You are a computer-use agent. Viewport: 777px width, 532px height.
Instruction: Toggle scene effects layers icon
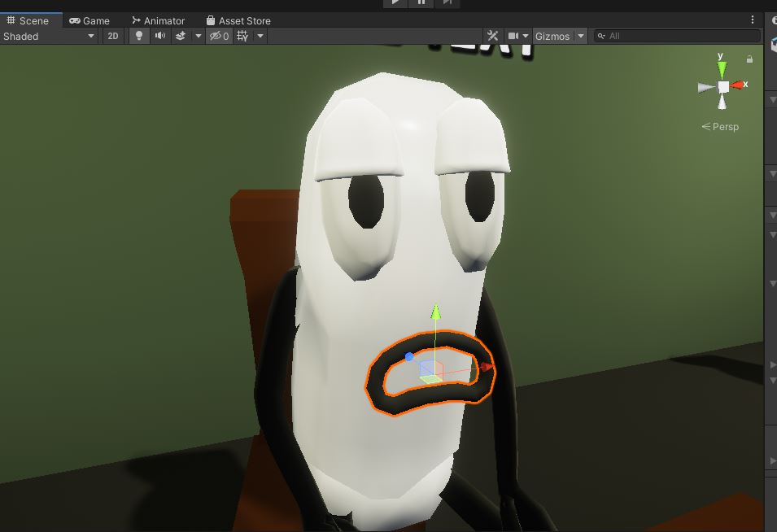[x=181, y=36]
